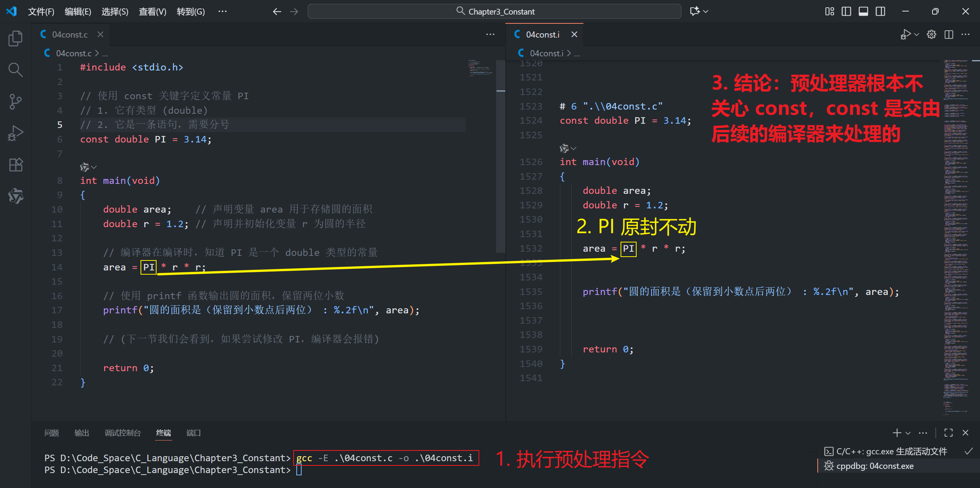Switch to the 输出 panel tab
Image resolution: width=980 pixels, height=488 pixels.
pos(82,433)
